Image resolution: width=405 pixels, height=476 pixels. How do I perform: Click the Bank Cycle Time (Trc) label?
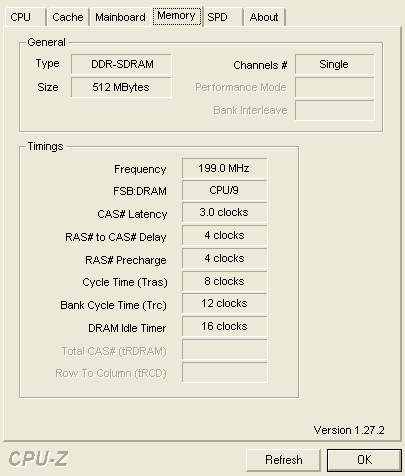(x=113, y=305)
